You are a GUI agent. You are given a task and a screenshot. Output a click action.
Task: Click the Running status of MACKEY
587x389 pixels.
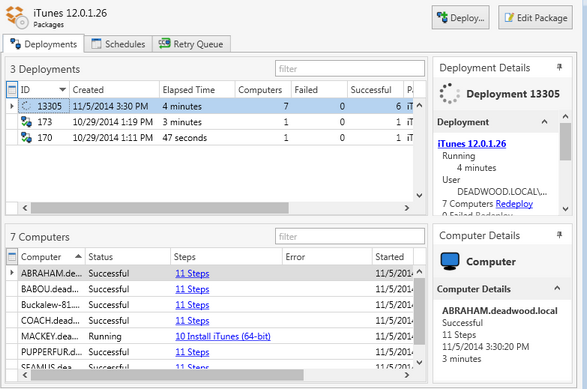coord(105,337)
